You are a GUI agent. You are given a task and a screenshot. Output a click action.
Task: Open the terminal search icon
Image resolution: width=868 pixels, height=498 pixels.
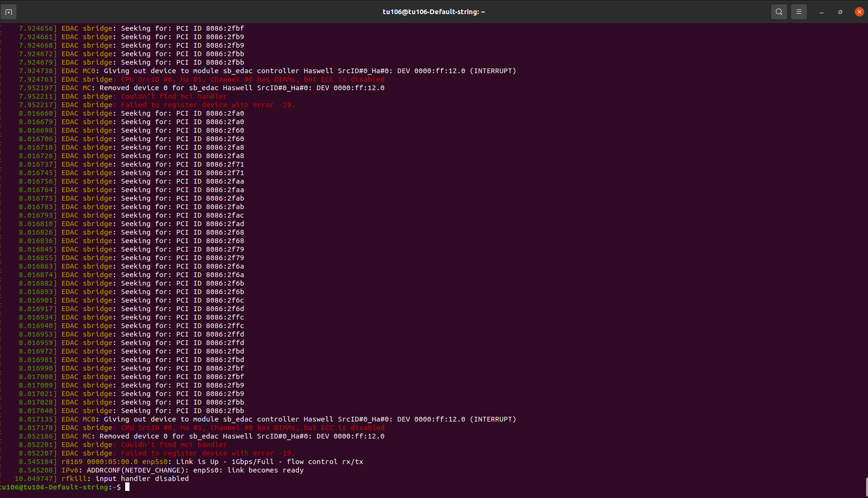click(779, 12)
